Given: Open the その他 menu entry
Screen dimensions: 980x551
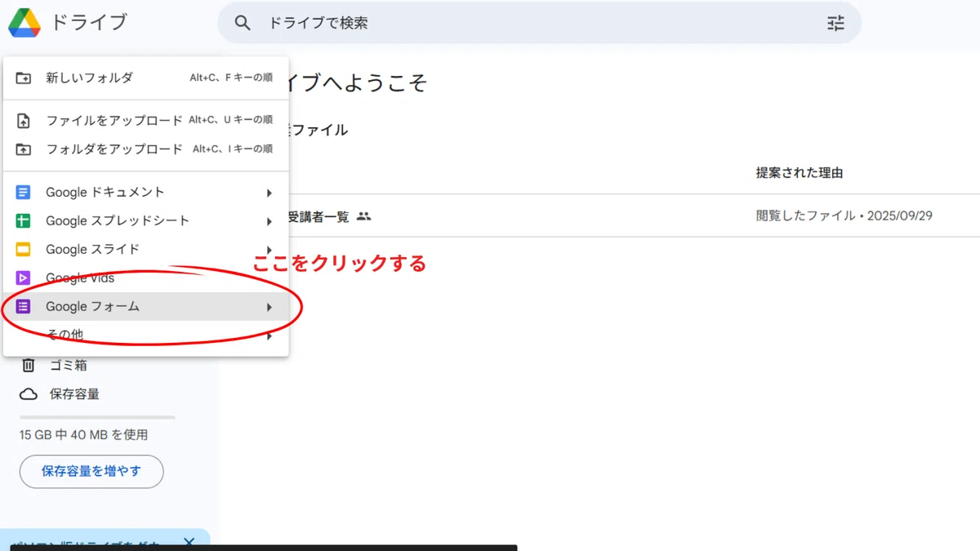Looking at the screenshot, I should click(146, 335).
